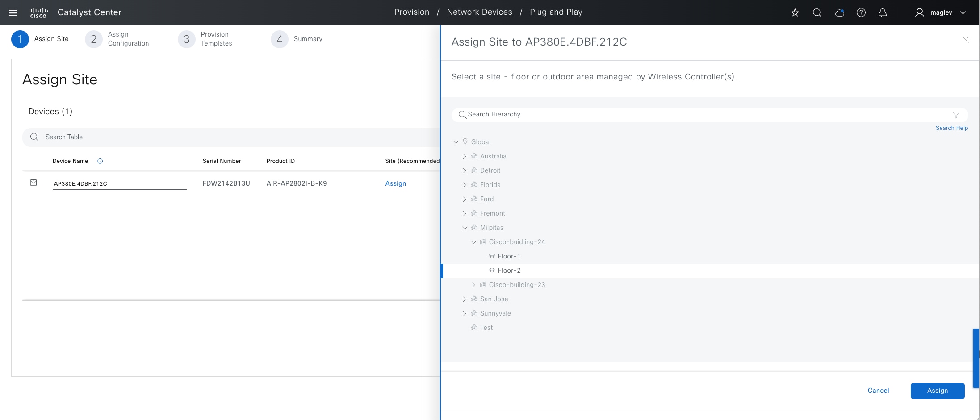
Task: Close the Assign Site side panel
Action: (965, 40)
